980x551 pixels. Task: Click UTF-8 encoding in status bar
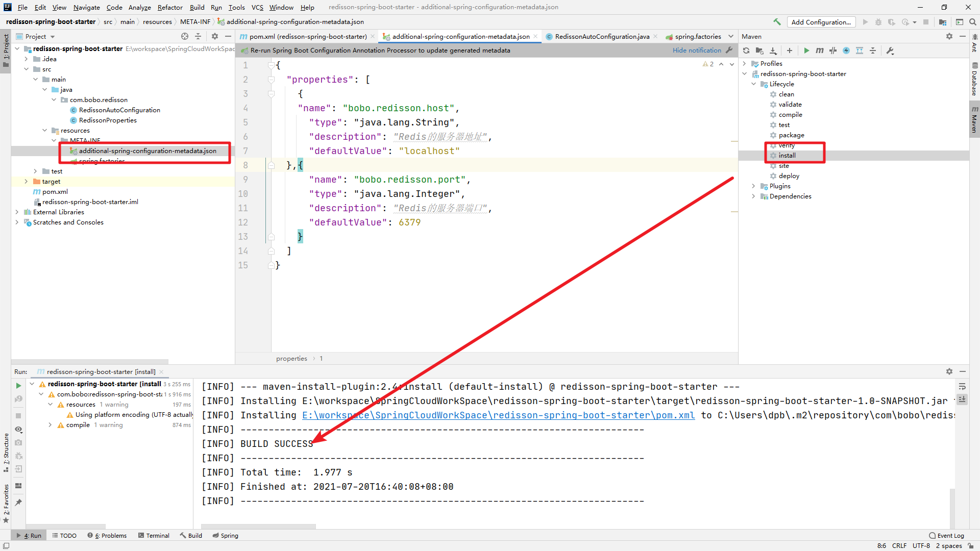tap(921, 545)
